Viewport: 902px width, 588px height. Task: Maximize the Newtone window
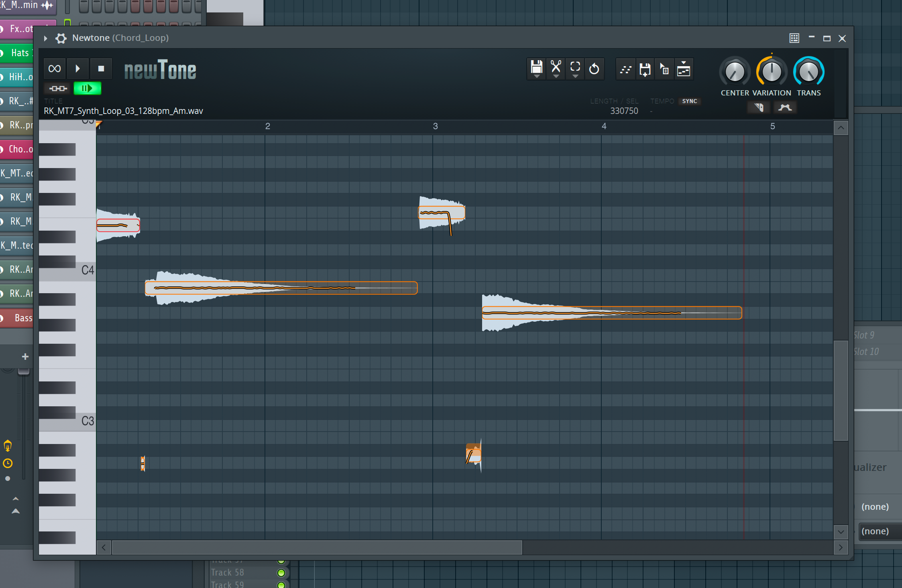pyautogui.click(x=827, y=39)
